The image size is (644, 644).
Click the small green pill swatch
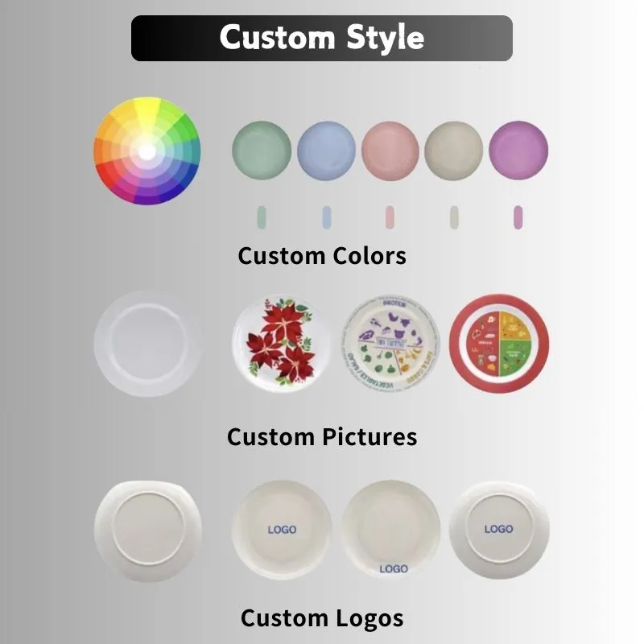[262, 217]
